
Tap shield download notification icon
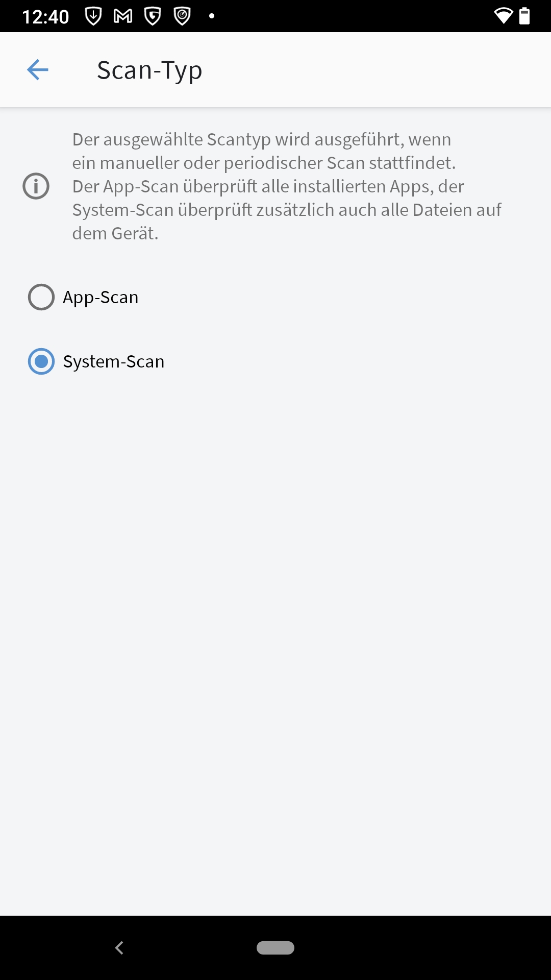tap(93, 16)
